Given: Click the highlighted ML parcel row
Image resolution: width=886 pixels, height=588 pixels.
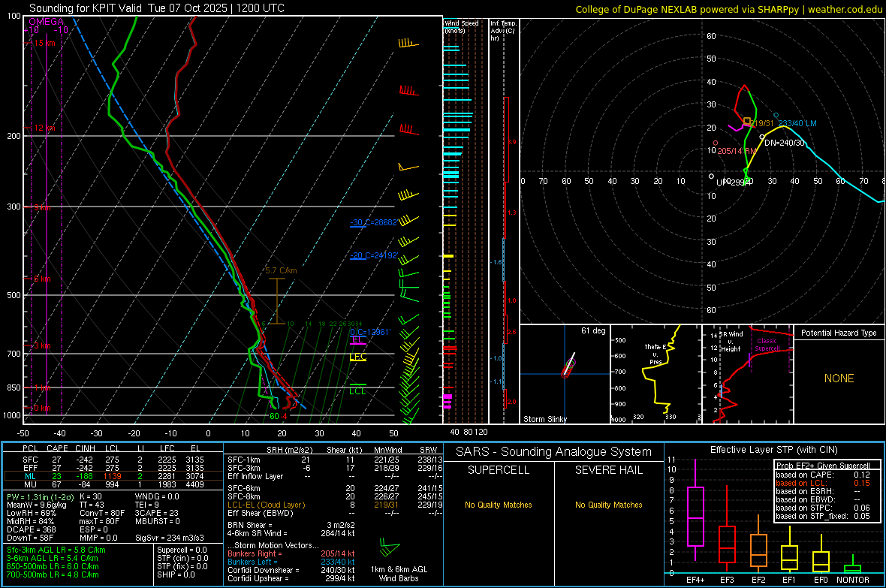Looking at the screenshot, I should pyautogui.click(x=113, y=477).
